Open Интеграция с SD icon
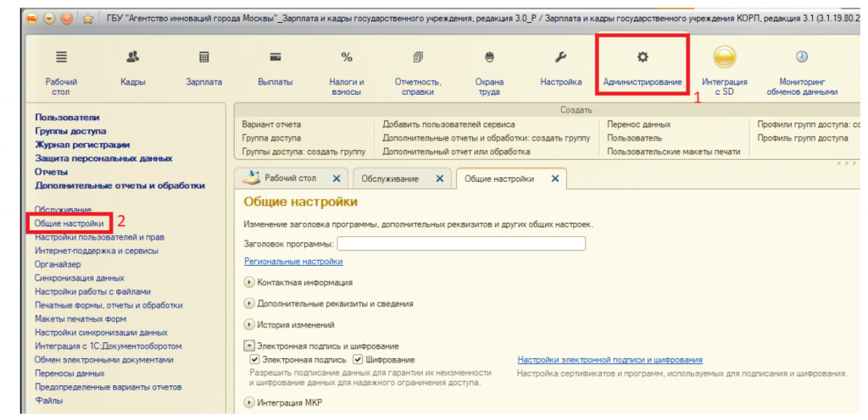 (724, 58)
